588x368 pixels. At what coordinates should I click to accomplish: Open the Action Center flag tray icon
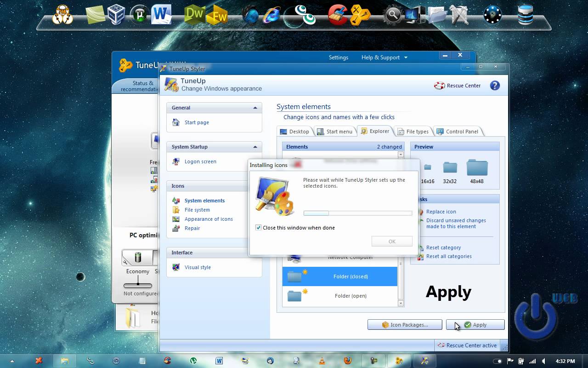pos(510,361)
